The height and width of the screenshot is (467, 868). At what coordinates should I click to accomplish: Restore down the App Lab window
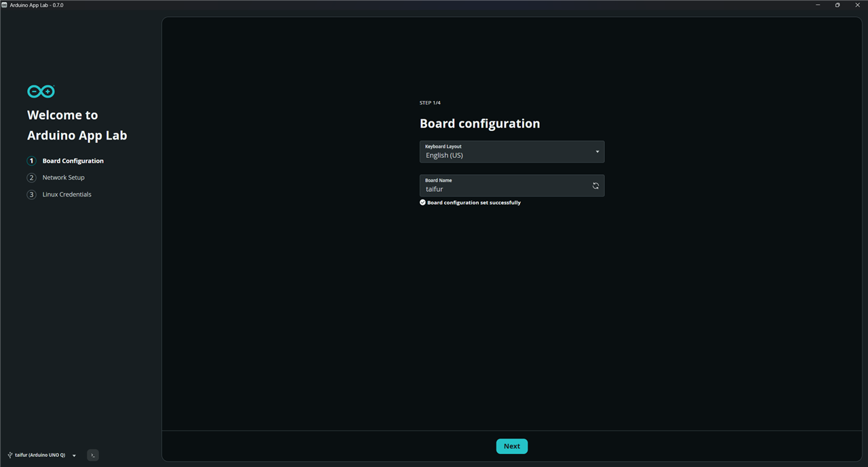(x=837, y=5)
